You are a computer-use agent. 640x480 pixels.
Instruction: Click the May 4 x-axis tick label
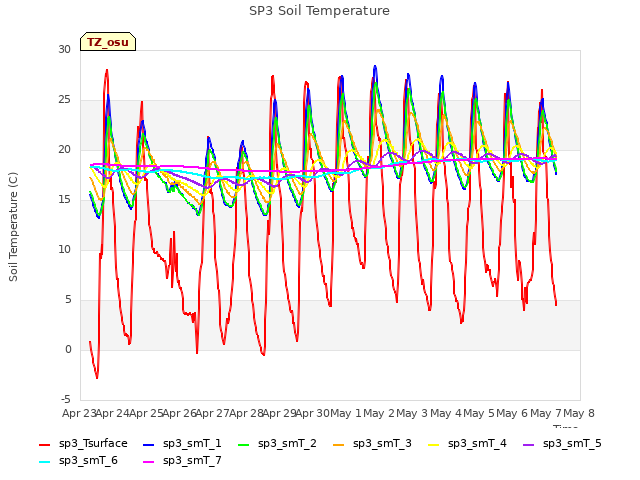pos(446,413)
